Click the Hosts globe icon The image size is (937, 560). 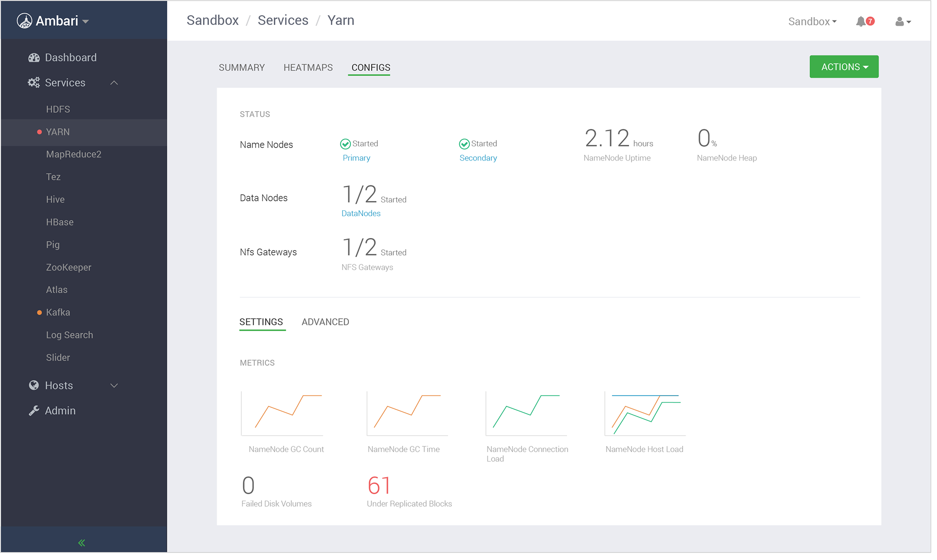pos(34,385)
